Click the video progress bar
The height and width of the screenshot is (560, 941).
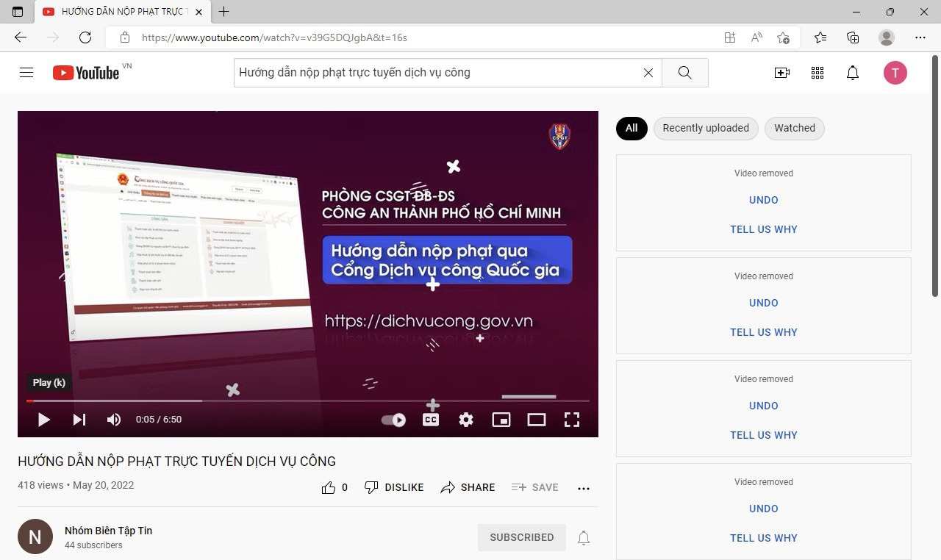pyautogui.click(x=308, y=401)
